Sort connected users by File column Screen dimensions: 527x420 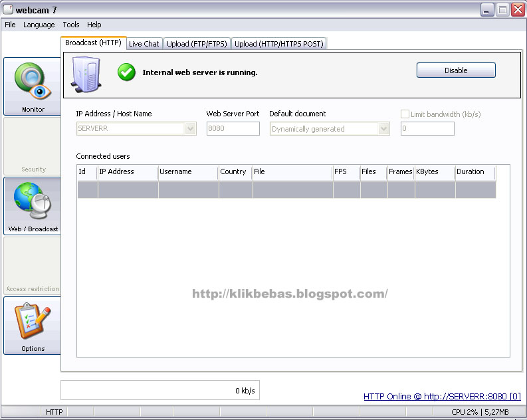point(292,171)
